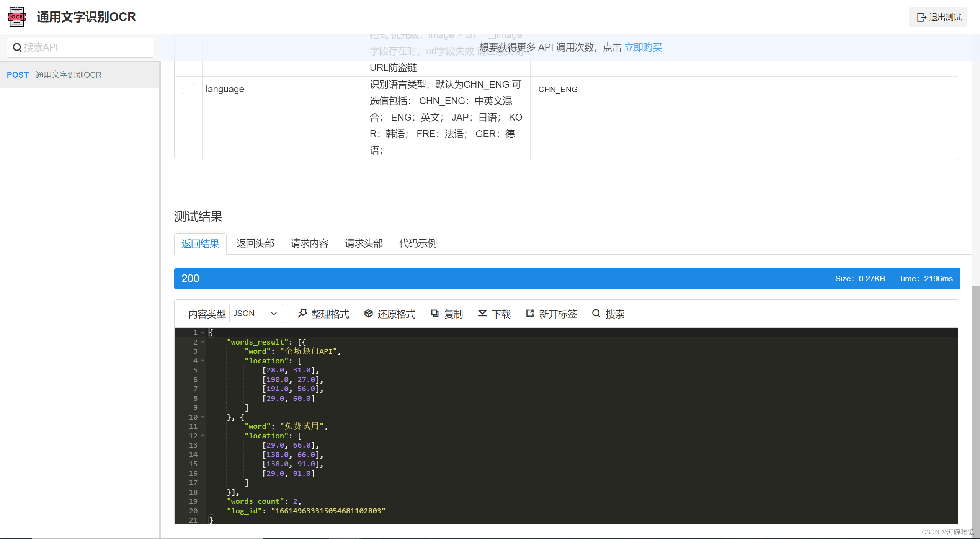980x539 pixels.
Task: Toggle the language parameter checkbox
Action: (x=188, y=89)
